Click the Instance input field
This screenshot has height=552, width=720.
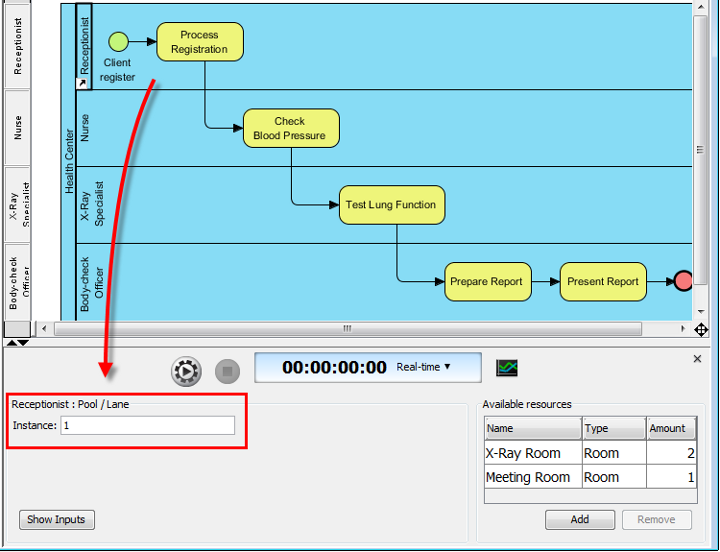coord(147,425)
